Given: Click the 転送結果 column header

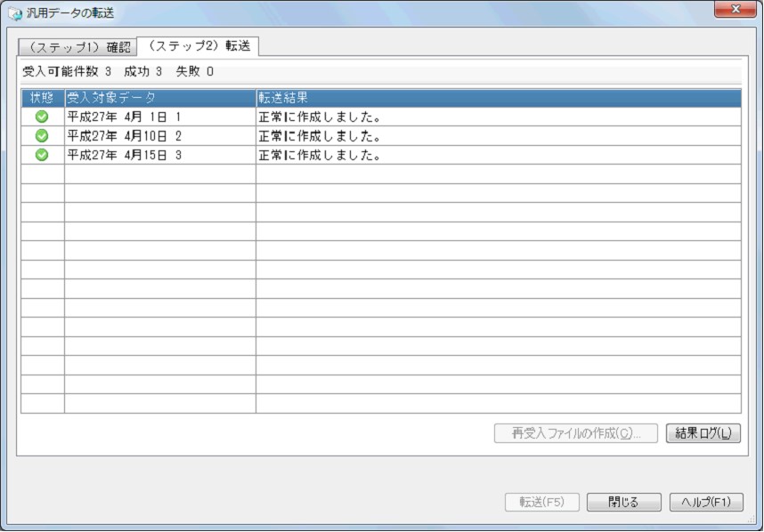Looking at the screenshot, I should pos(498,98).
